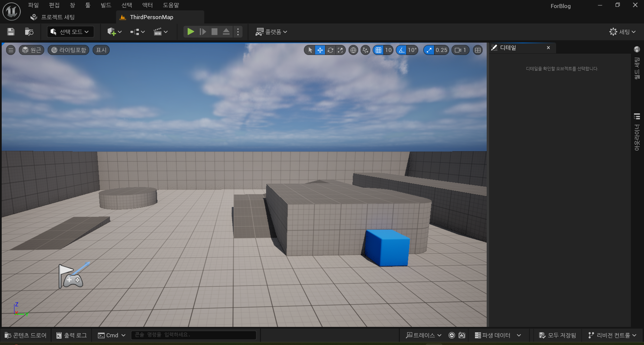
Task: Open the 콘텐츠 드로어 content drawer
Action: tap(25, 335)
